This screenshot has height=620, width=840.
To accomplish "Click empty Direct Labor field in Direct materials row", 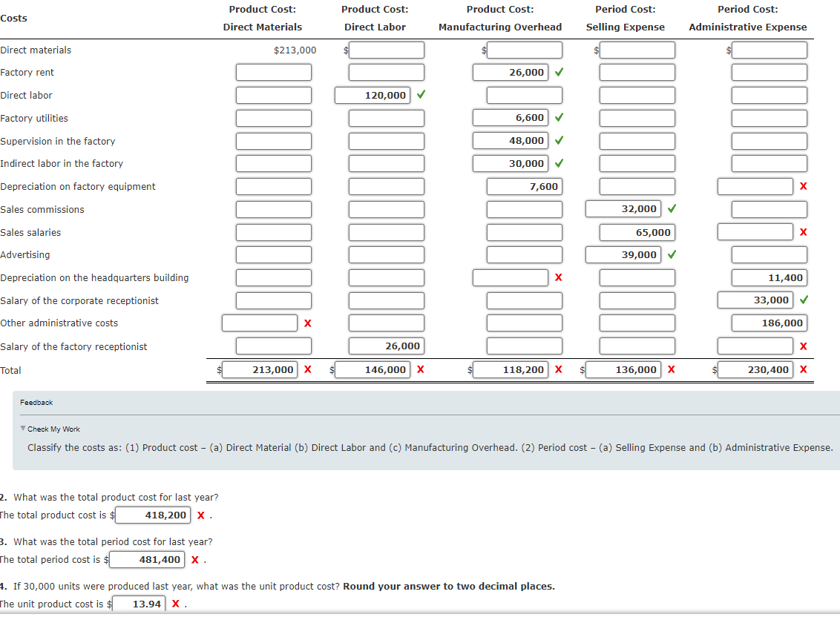I will coord(387,50).
